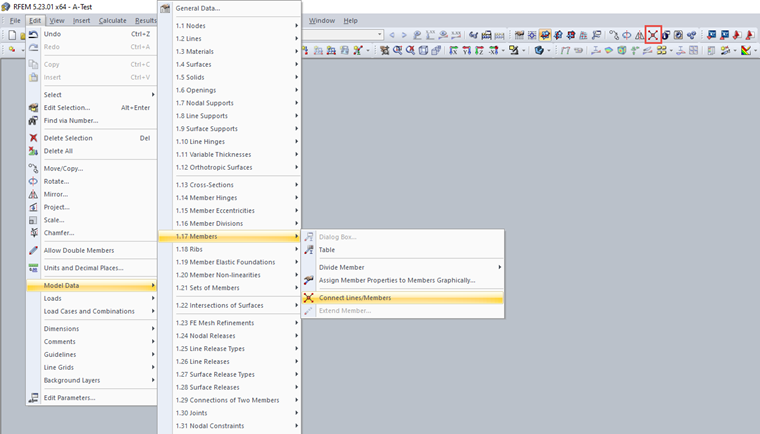
Task: Click the Chamfer icon in Edit menu
Action: [x=33, y=233]
